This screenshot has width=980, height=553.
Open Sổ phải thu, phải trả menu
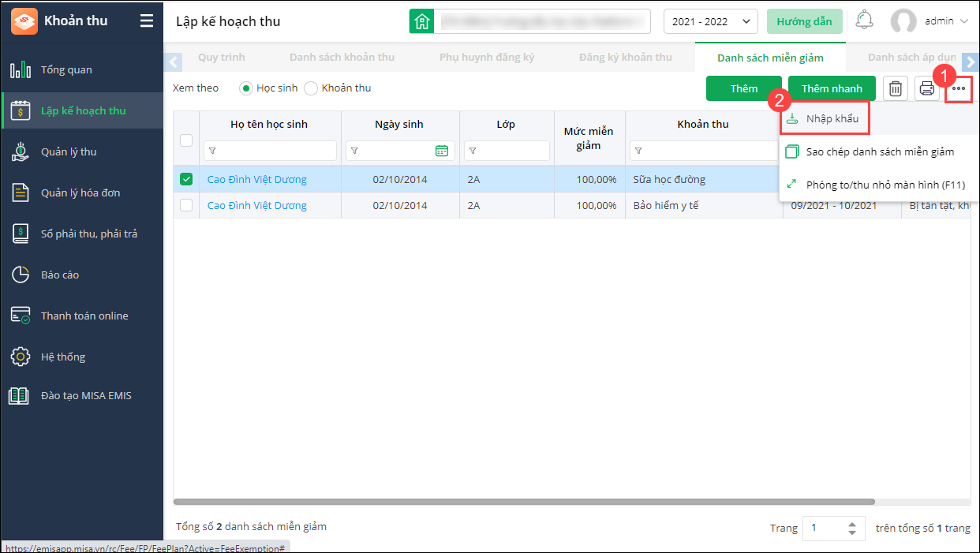click(x=89, y=234)
